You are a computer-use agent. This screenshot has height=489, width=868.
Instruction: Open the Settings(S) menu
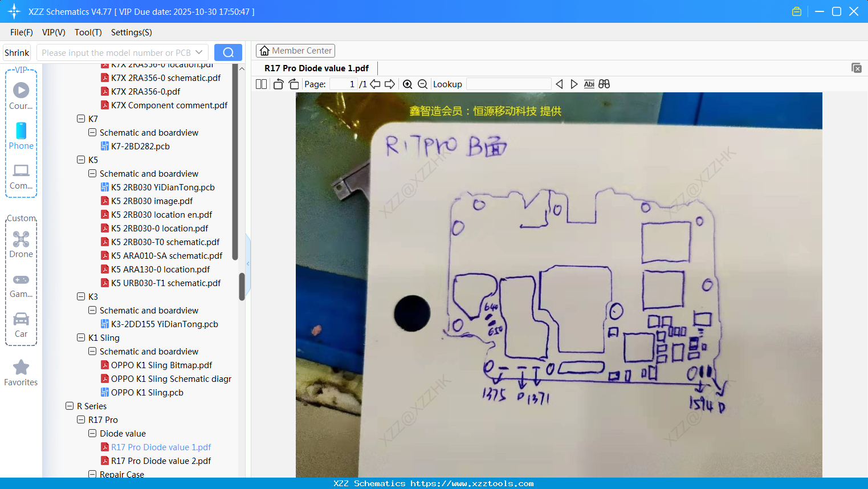[x=132, y=32]
